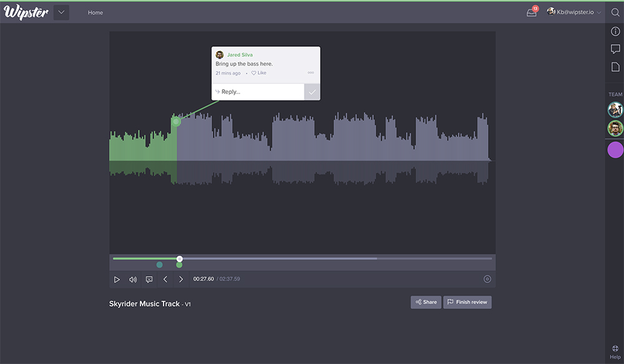Click the purple team member circle
This screenshot has width=624, height=364.
(616, 150)
